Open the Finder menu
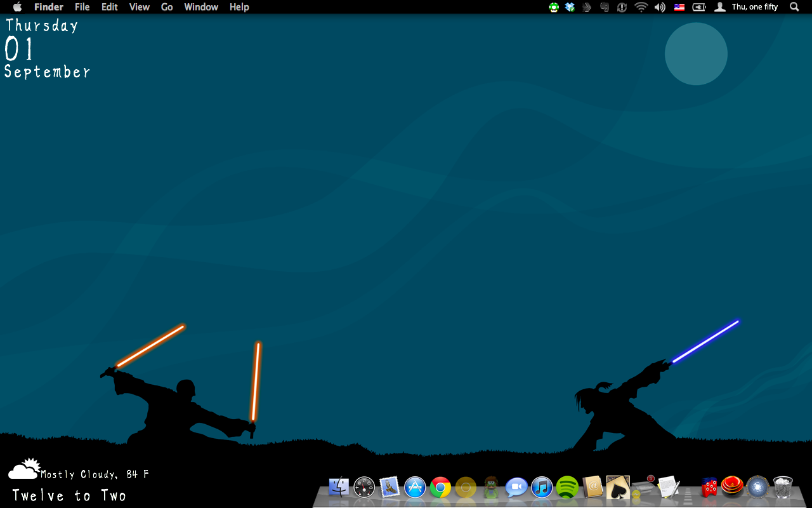Screen dimensions: 812x508 49,7
